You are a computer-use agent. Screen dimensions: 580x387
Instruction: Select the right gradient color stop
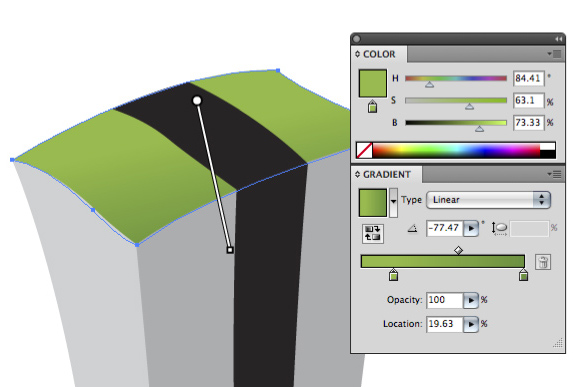[x=523, y=275]
